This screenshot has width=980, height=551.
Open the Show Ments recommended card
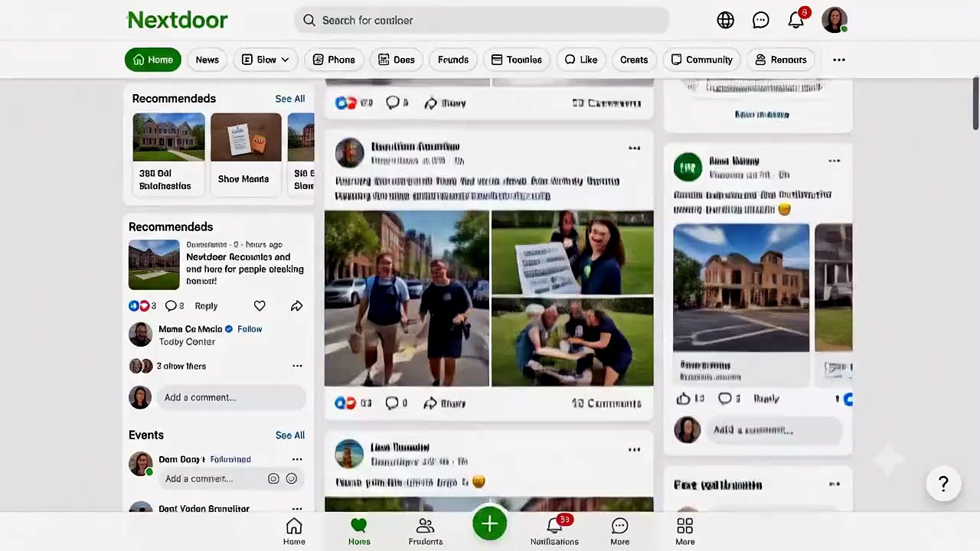click(x=246, y=154)
